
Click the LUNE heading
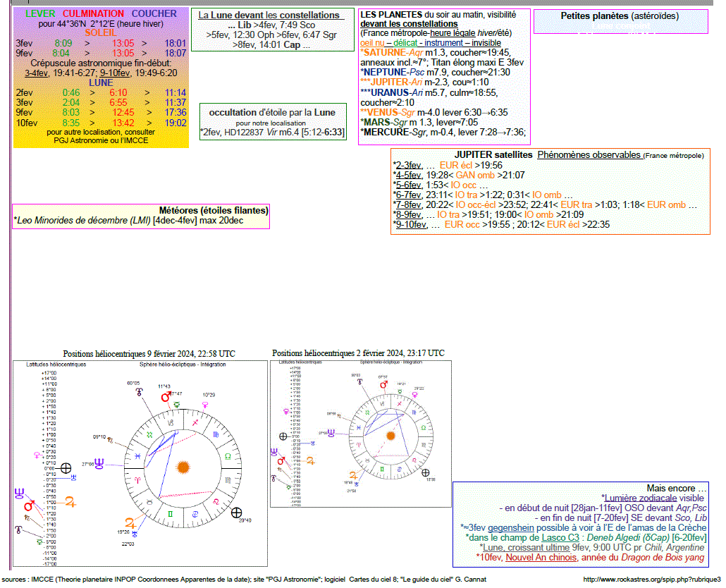click(x=101, y=82)
